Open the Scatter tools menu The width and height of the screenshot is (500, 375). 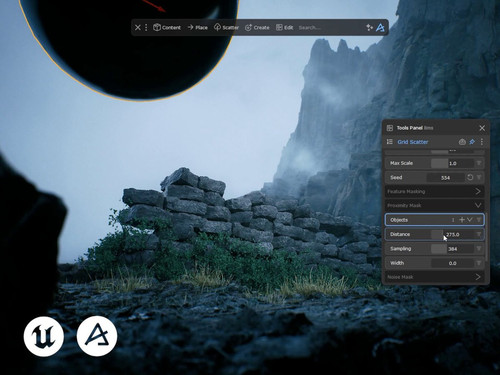226,27
